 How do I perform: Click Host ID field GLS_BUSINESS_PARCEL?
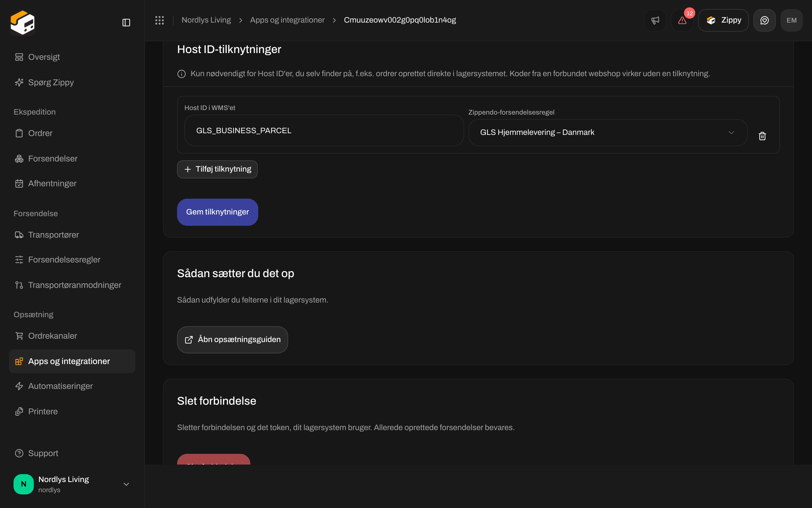324,130
